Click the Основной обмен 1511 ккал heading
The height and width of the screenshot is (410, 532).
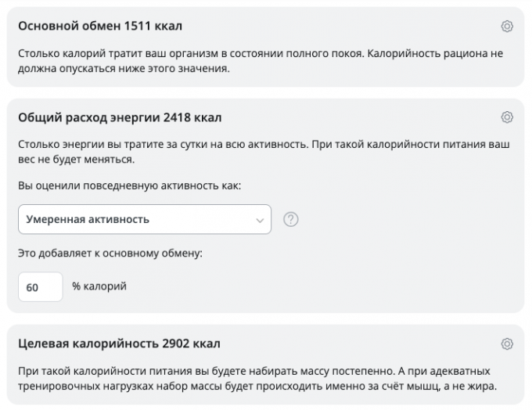click(x=100, y=27)
